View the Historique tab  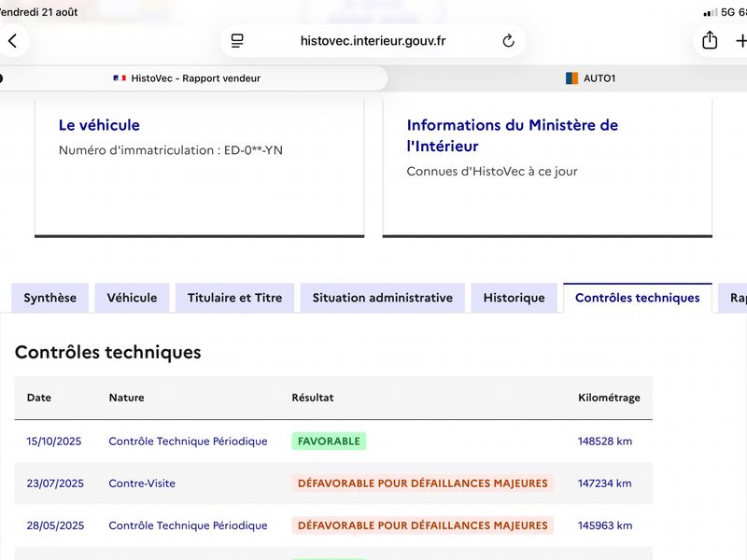(514, 298)
